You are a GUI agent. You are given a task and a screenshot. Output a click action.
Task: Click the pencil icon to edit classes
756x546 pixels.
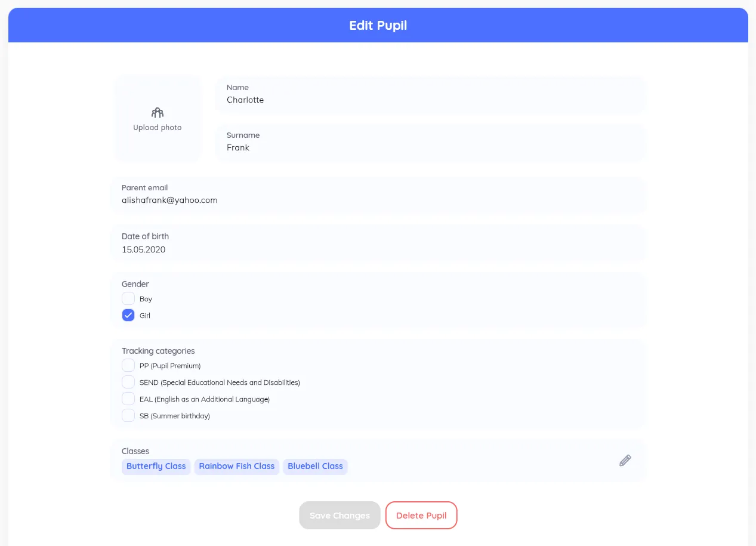coord(625,460)
